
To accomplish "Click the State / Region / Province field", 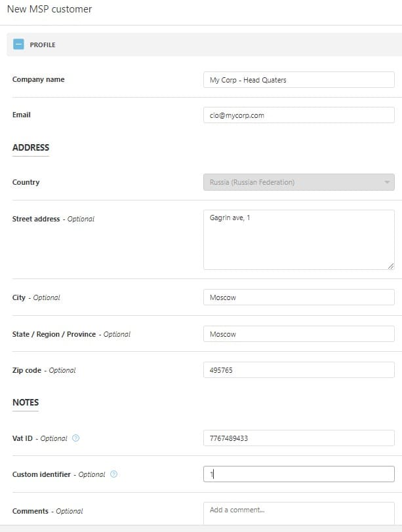I will pos(298,334).
